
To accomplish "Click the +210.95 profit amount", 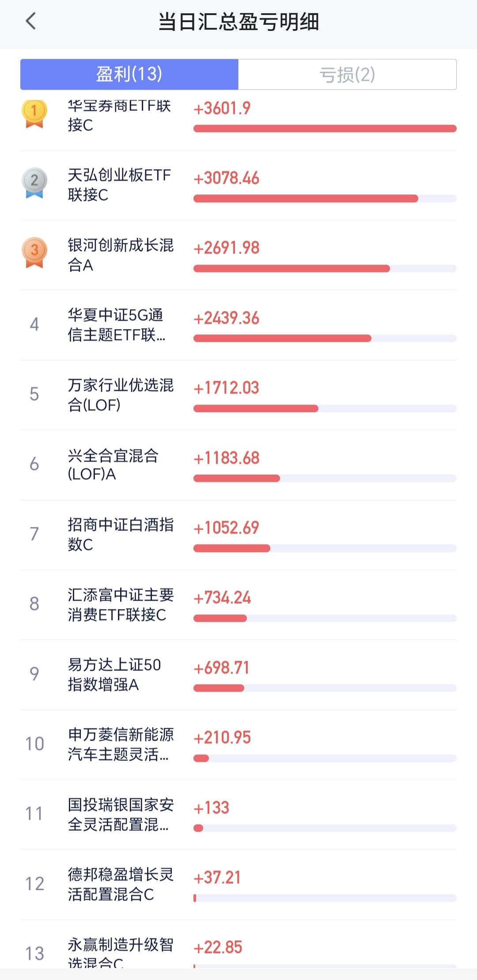I will pyautogui.click(x=222, y=738).
